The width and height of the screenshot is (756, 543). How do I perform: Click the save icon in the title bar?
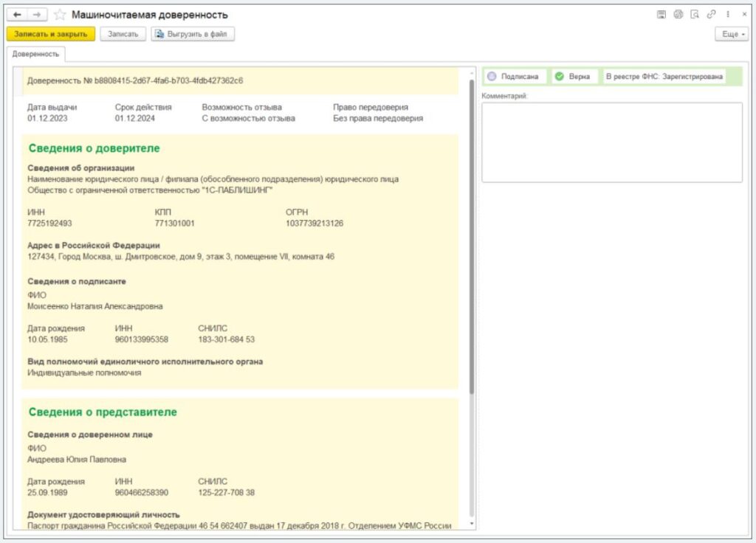pos(661,15)
